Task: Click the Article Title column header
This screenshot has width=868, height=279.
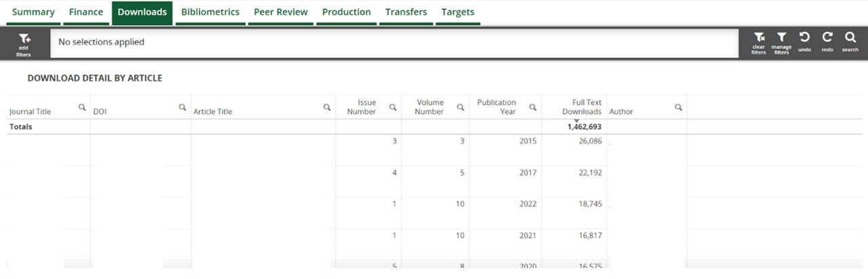Action: [212, 112]
